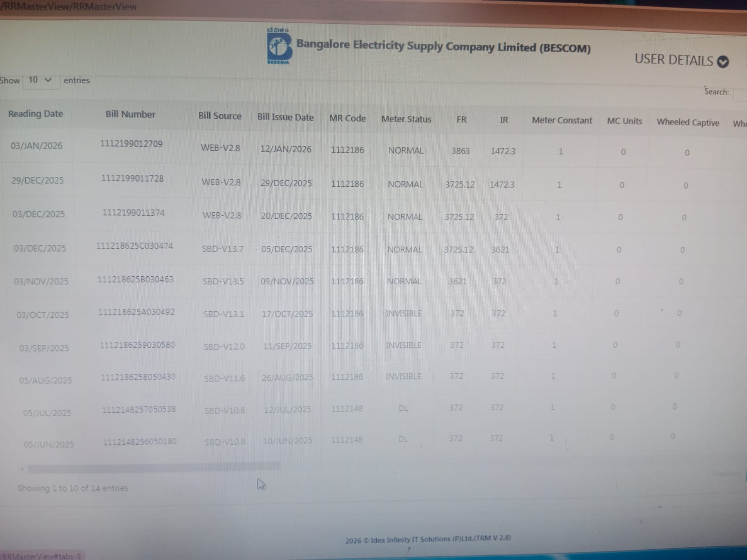Select bill number 111218625B030463
The image size is (747, 560).
pos(135,280)
